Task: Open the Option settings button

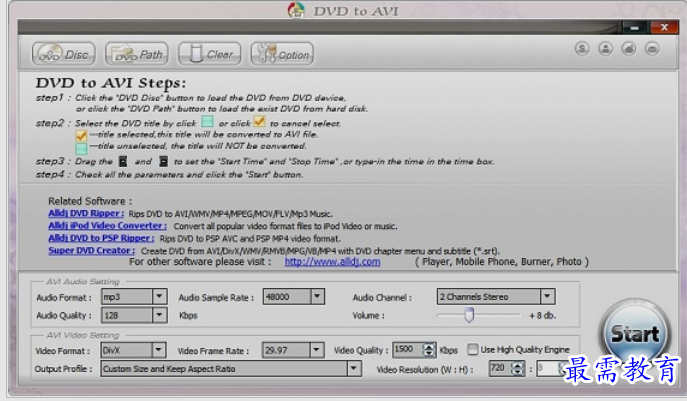Action: click(x=282, y=54)
